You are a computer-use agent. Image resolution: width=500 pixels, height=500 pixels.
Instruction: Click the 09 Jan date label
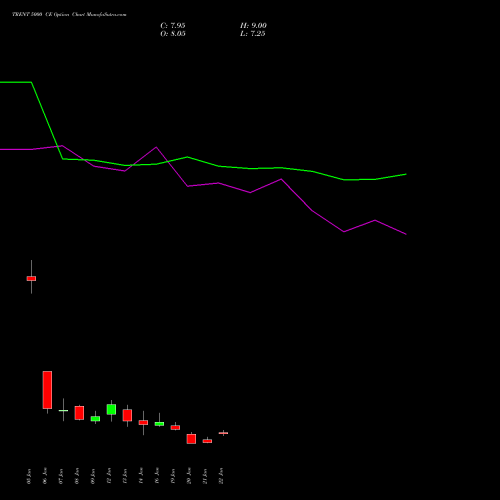point(93,476)
